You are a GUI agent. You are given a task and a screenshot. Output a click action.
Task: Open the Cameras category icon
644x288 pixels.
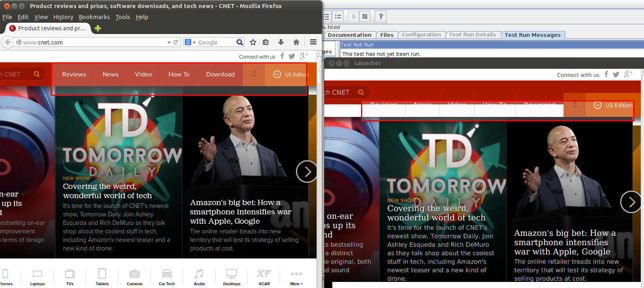[135, 277]
